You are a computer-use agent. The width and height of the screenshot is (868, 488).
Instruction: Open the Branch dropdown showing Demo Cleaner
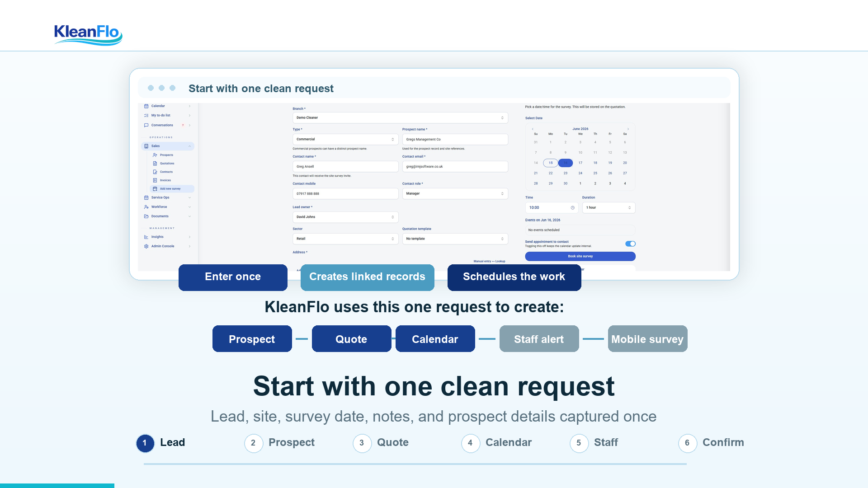pos(400,118)
